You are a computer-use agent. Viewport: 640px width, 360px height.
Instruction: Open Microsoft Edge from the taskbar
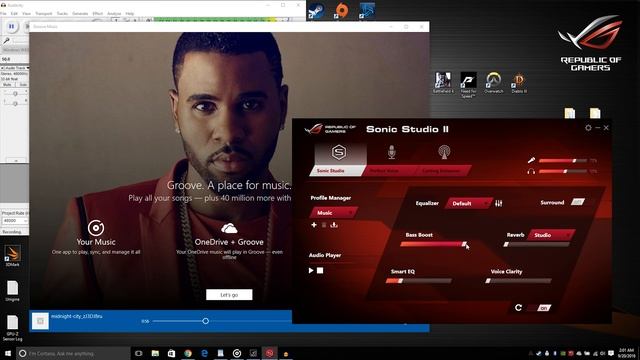[204, 353]
